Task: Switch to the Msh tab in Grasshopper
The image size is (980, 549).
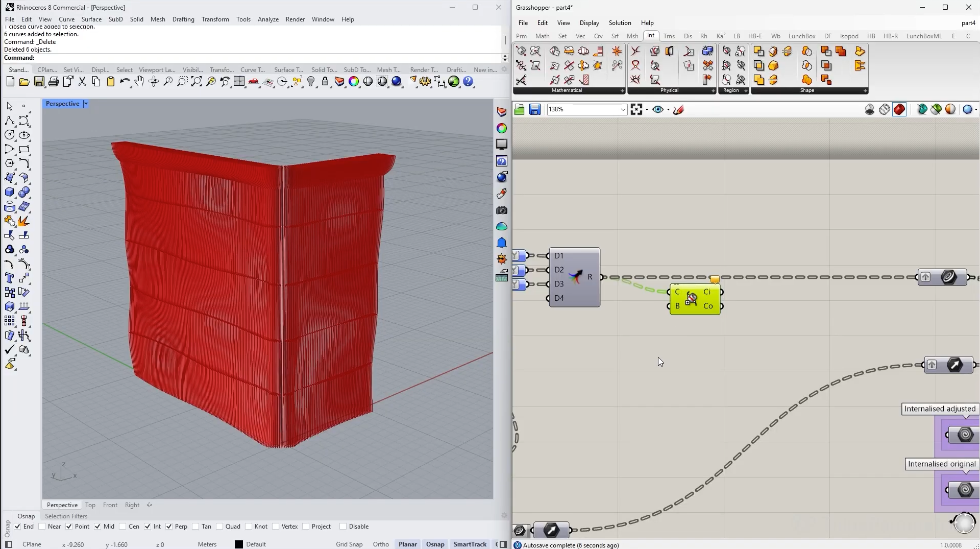Action: tap(632, 36)
